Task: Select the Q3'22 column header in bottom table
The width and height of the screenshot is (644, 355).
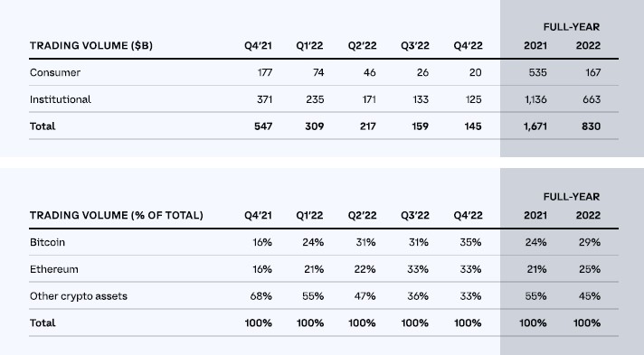Action: [x=415, y=216]
